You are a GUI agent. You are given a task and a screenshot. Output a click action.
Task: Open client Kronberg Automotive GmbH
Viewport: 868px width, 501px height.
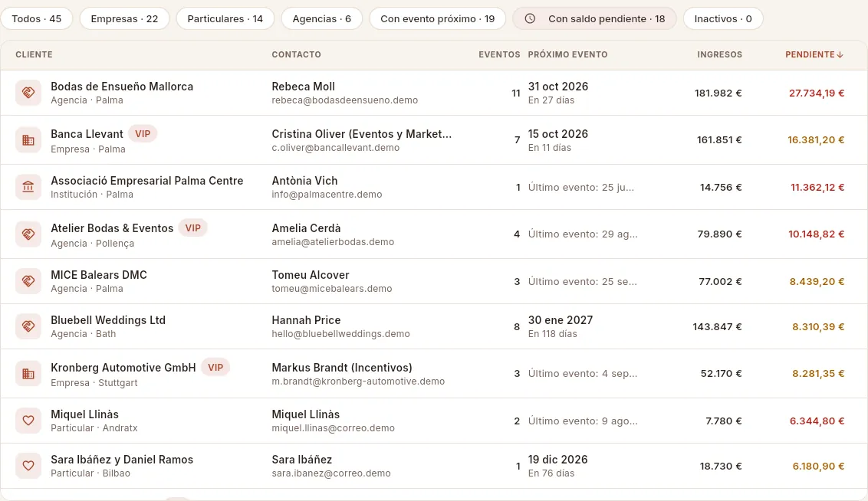click(x=123, y=367)
